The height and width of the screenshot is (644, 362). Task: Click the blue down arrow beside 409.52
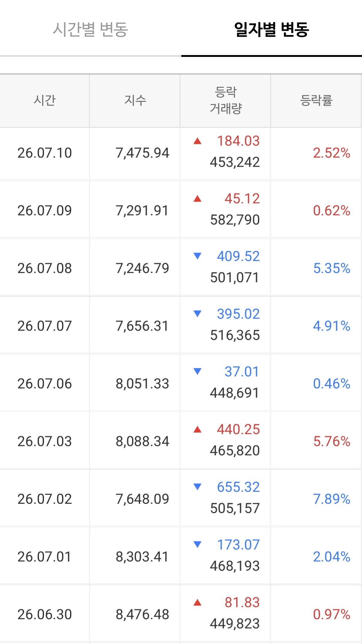point(197,256)
